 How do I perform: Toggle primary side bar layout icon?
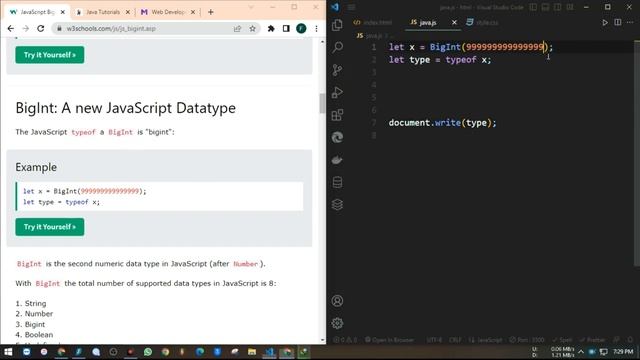coord(533,7)
